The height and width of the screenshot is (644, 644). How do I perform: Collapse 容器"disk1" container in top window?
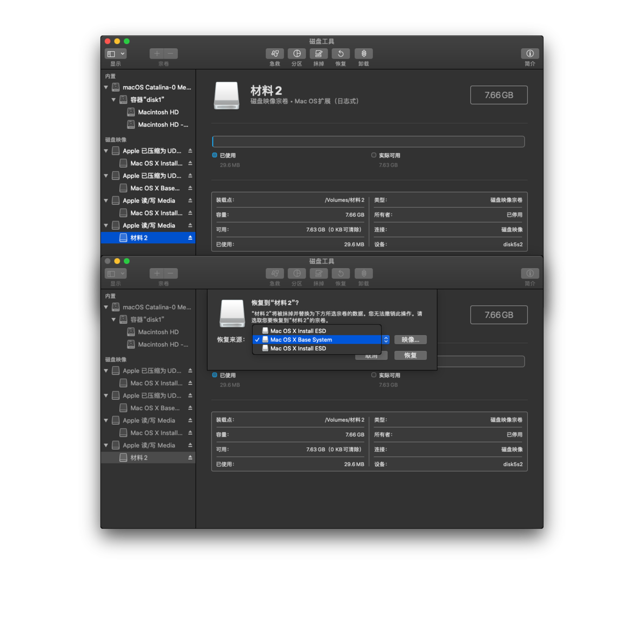[x=114, y=100]
